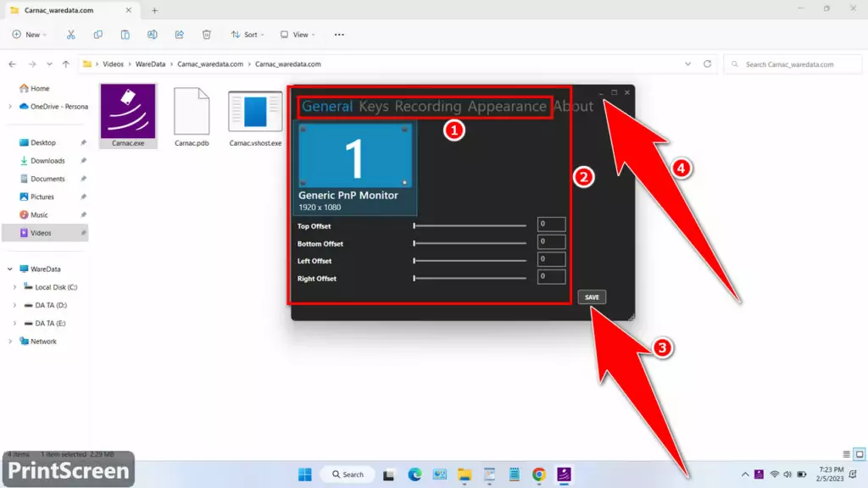The image size is (868, 488).
Task: Click the Search Carnac_waredata.com field
Action: [x=793, y=64]
